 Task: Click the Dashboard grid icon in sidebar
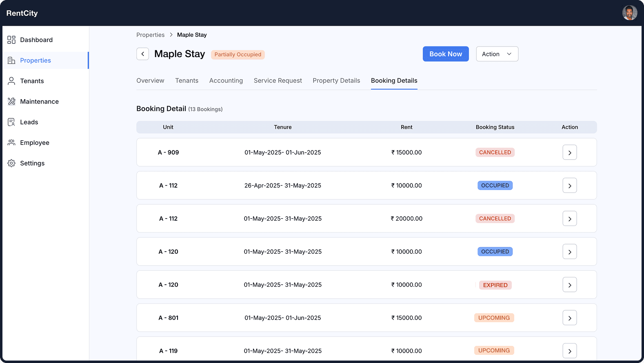coord(11,40)
